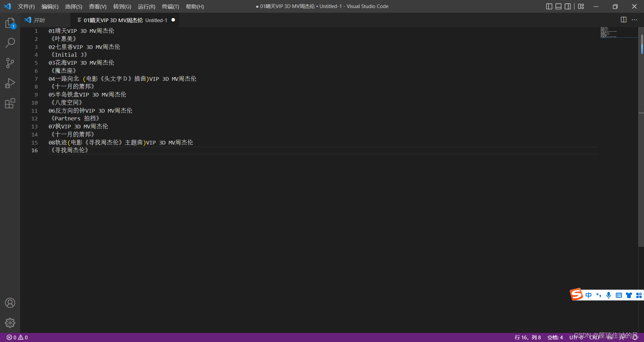Viewport: 644px width, 342px height.
Task: Open Sogou toolbox grid icon
Action: point(639,295)
